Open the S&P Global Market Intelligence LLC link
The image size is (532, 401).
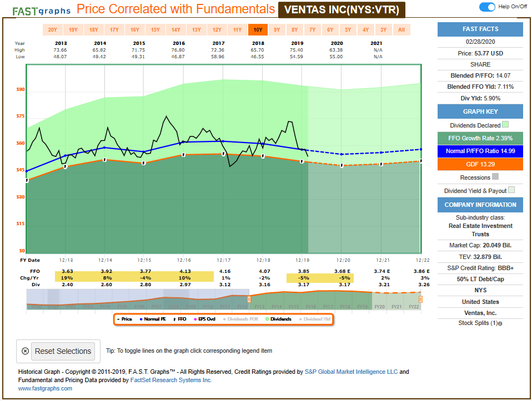[x=351, y=372]
